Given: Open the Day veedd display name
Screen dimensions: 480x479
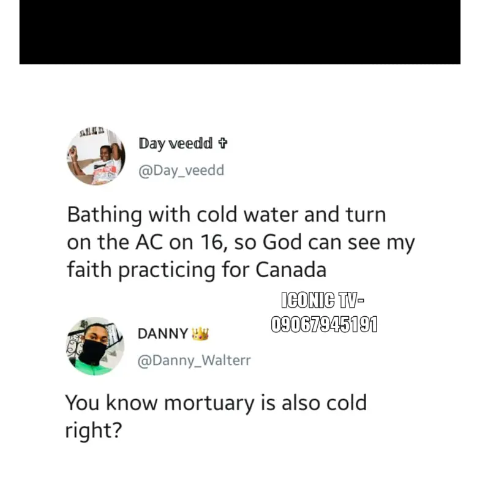Looking at the screenshot, I should click(x=175, y=144).
